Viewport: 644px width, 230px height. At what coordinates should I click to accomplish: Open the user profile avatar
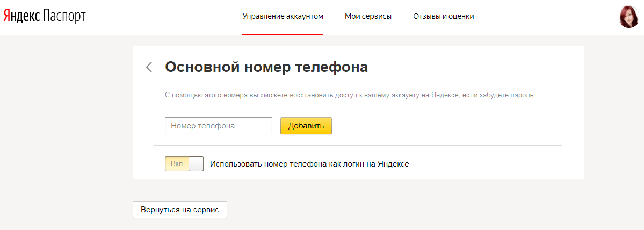point(628,17)
